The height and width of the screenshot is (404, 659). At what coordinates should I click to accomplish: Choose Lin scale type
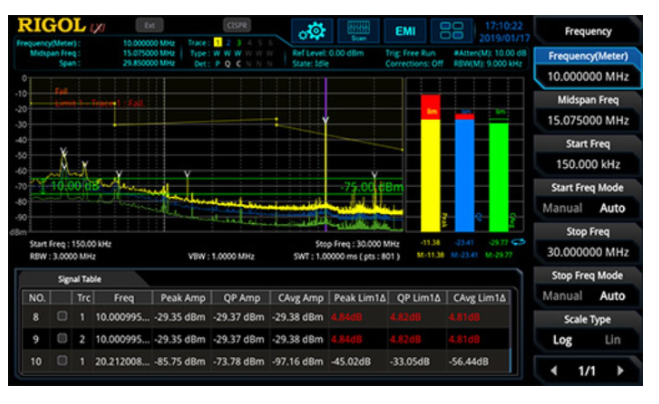(x=612, y=340)
